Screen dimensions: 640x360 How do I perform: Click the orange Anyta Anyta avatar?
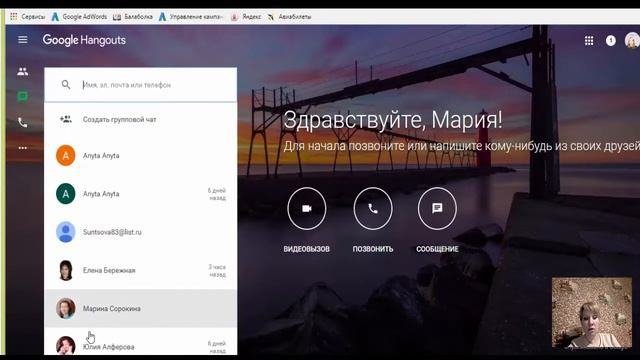(x=66, y=156)
